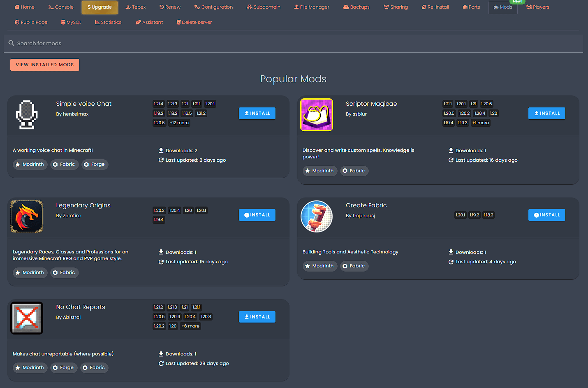Click the Scriptor Magicae title

(x=371, y=104)
